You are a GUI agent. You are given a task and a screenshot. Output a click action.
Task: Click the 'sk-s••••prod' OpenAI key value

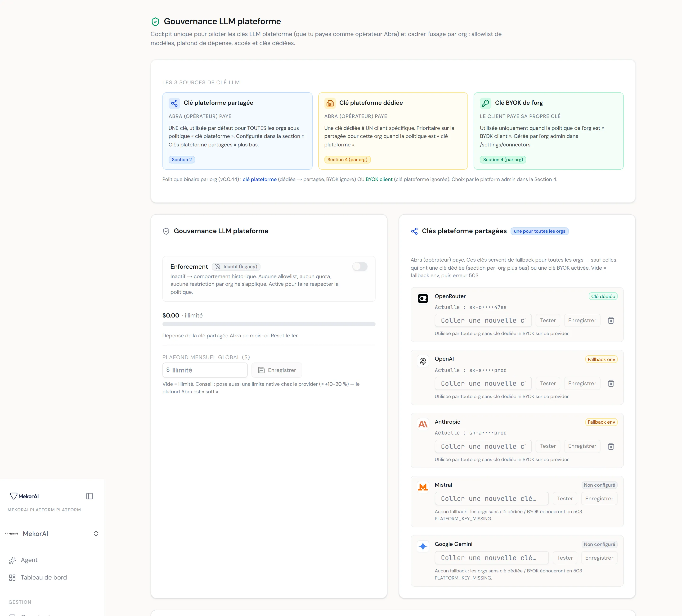coord(488,370)
